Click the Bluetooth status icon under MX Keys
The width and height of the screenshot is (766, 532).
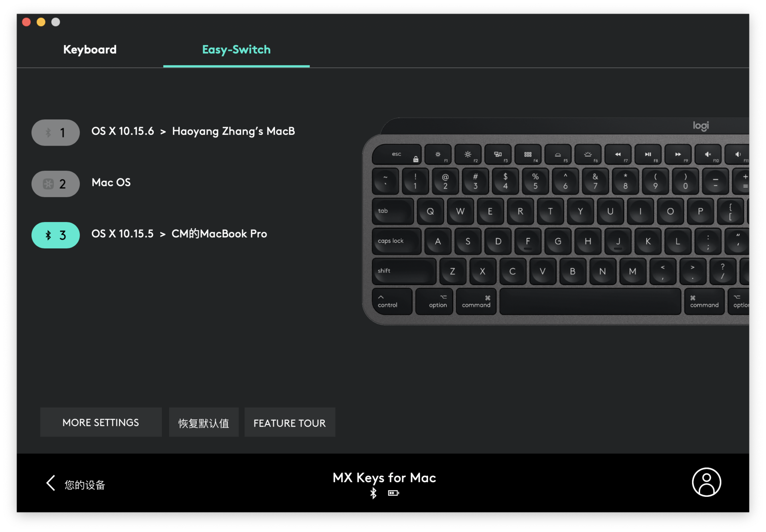pos(373,493)
